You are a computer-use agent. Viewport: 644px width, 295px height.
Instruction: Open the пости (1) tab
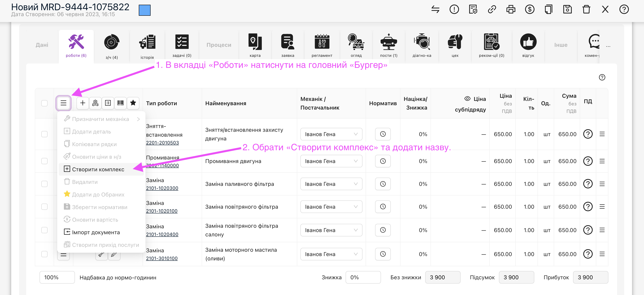pos(388,46)
